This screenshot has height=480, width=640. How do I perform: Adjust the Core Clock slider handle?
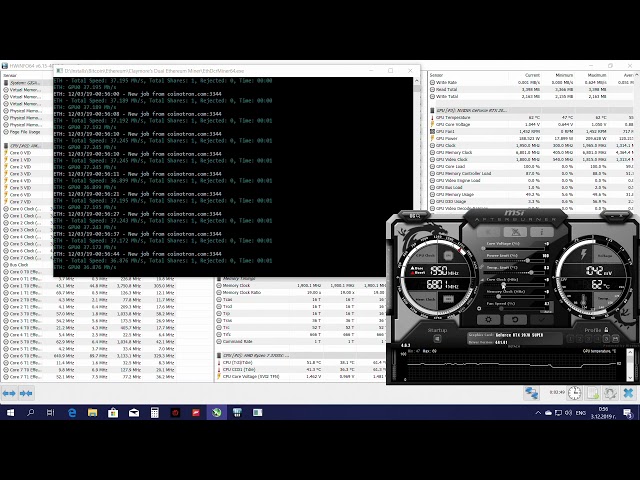[503, 284]
